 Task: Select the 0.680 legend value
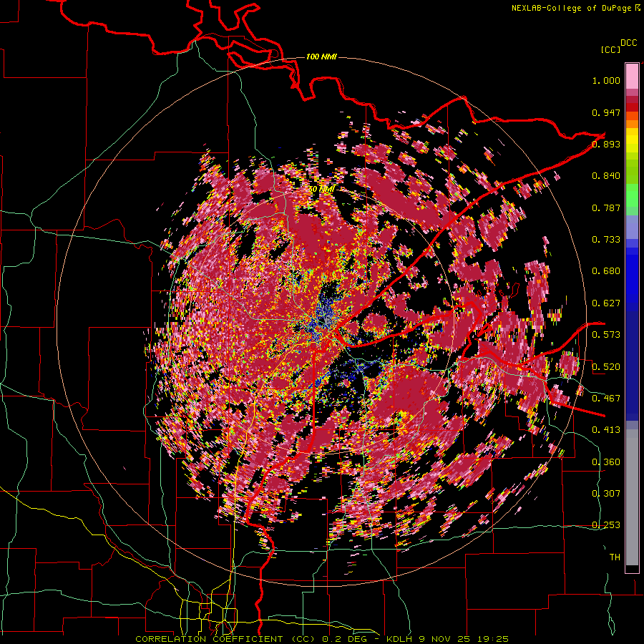point(606,271)
